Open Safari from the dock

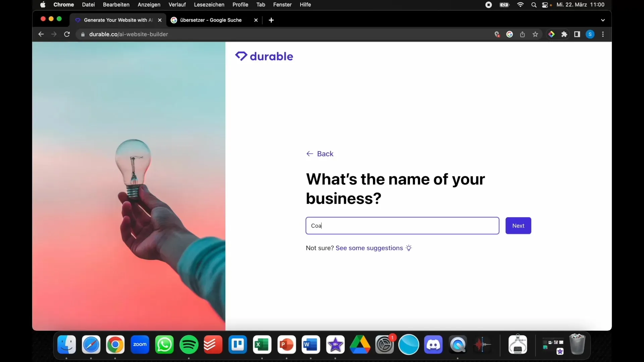click(91, 345)
